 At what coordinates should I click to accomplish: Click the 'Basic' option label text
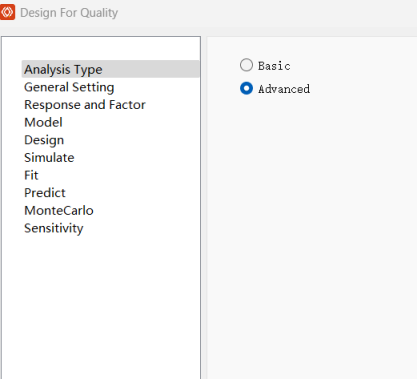tap(274, 66)
